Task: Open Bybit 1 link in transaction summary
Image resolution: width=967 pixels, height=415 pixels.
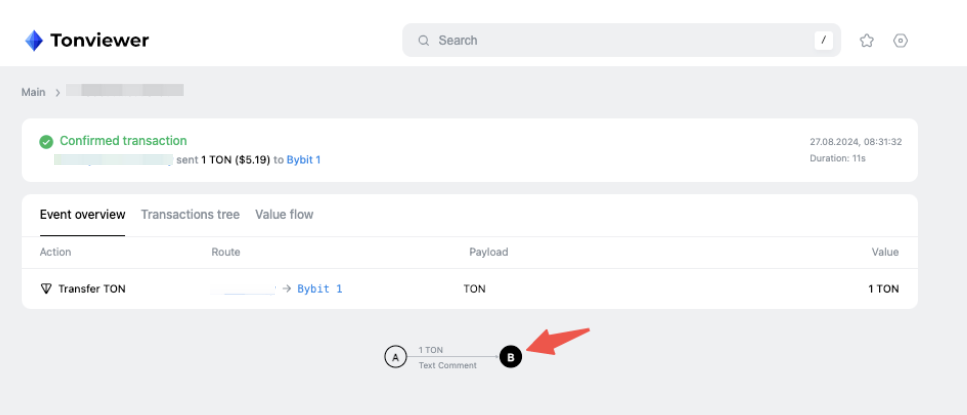Action: click(x=303, y=160)
